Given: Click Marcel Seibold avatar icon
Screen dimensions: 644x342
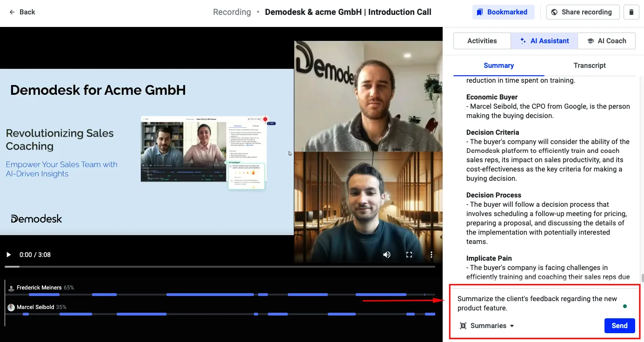Looking at the screenshot, I should coord(11,307).
